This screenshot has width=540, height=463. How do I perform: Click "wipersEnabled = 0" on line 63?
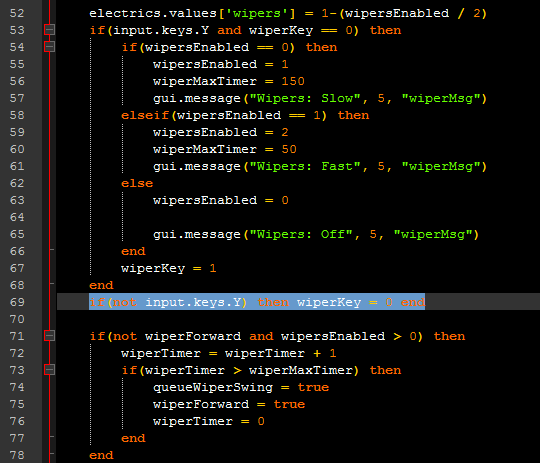(221, 200)
